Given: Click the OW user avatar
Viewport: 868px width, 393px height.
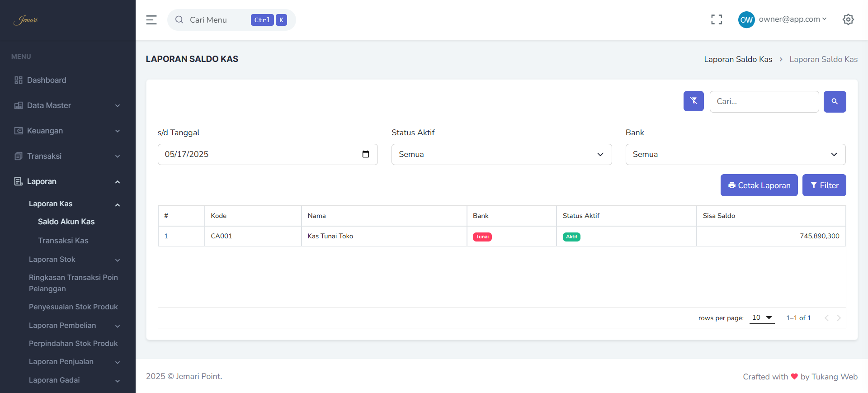Looking at the screenshot, I should tap(746, 19).
